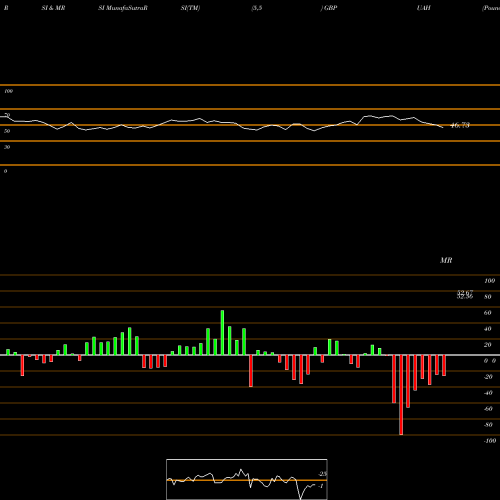Click the 'SI MunafaSutraR' header text
The width and height of the screenshot is (500, 500).
point(123,8)
